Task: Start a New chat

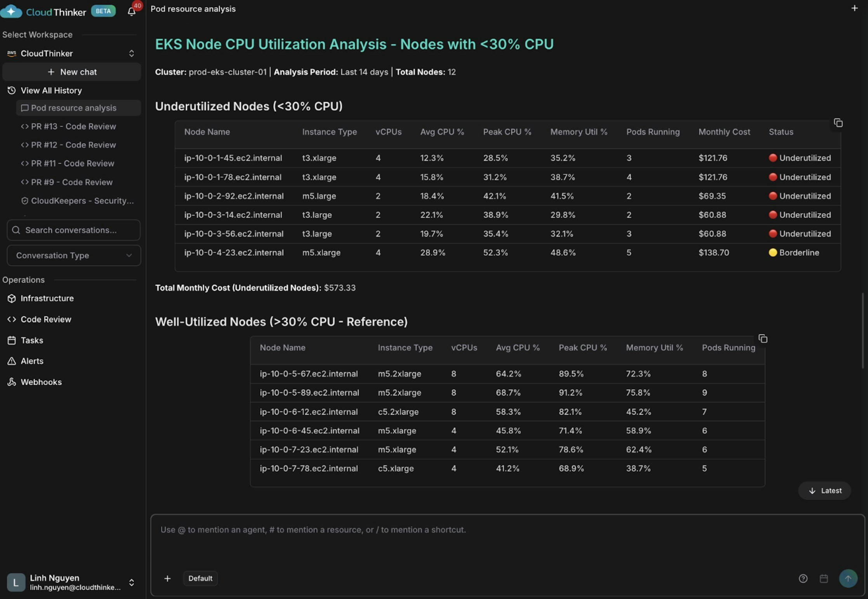Action: (x=71, y=72)
